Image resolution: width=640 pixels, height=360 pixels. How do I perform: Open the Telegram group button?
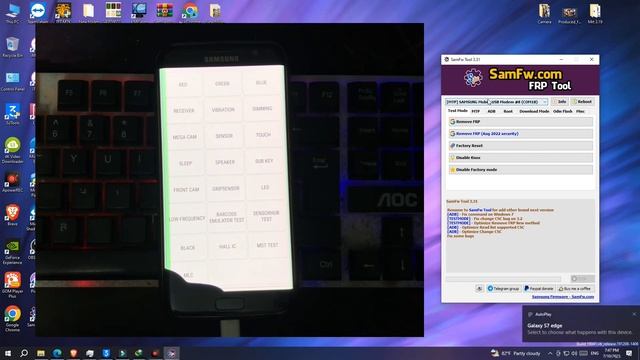coord(503,289)
